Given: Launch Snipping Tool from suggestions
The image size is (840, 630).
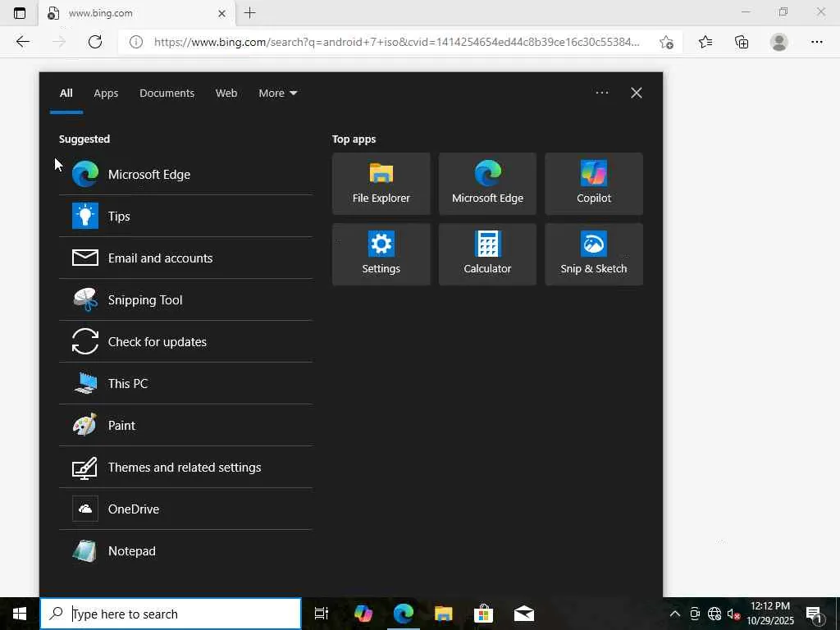Looking at the screenshot, I should click(x=185, y=299).
